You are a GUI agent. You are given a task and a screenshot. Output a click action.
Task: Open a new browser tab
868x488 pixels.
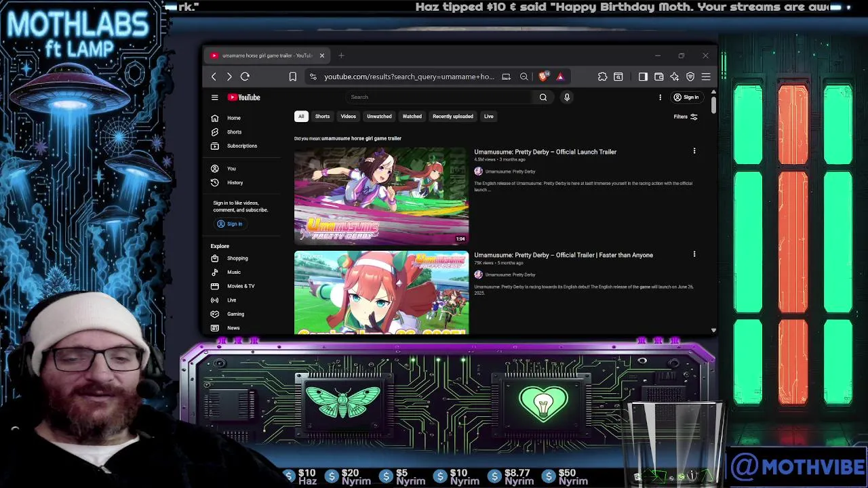click(341, 56)
